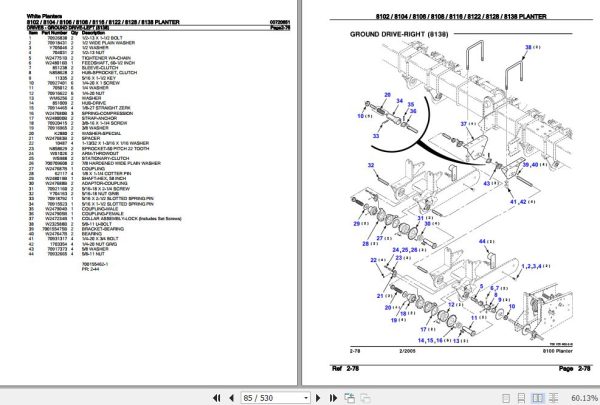Select the COUPLING-FEMALE row
The image size is (600, 405).
(x=76, y=214)
